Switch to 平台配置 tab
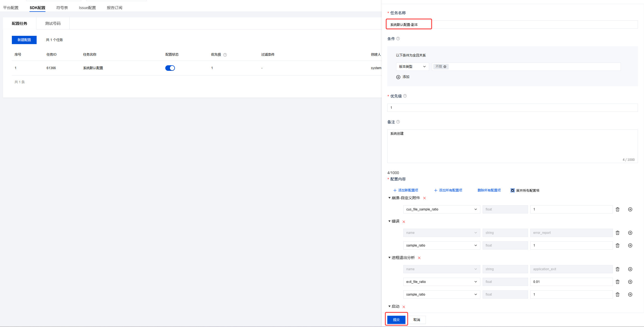The height and width of the screenshot is (327, 644). [11, 8]
